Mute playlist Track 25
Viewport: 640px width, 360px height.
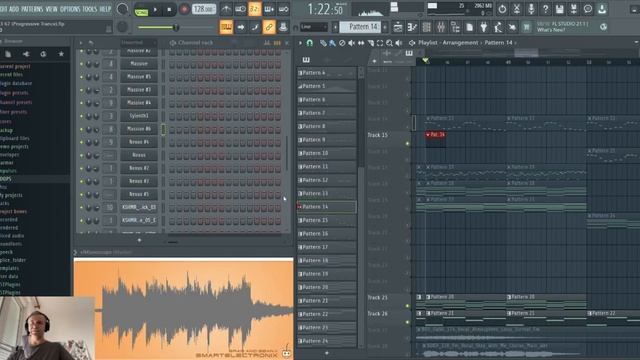tap(407, 306)
